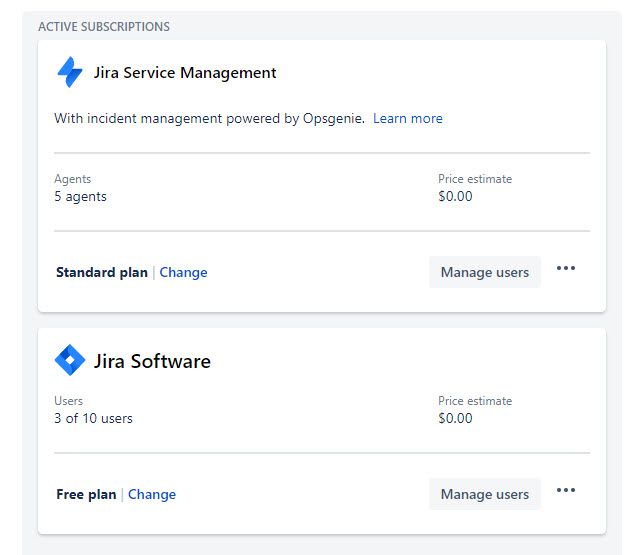The width and height of the screenshot is (638, 555).
Task: Open more options menu for Jira Software
Action: [566, 490]
